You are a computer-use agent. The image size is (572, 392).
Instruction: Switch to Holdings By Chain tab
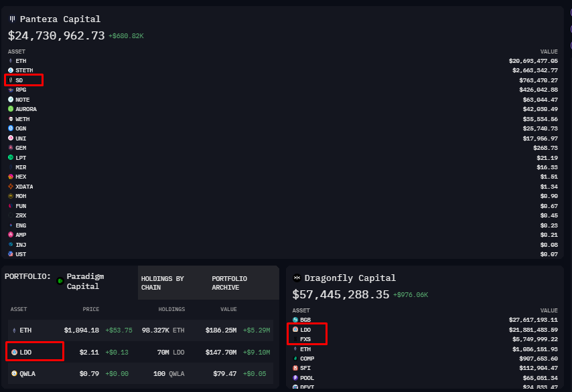coord(162,283)
